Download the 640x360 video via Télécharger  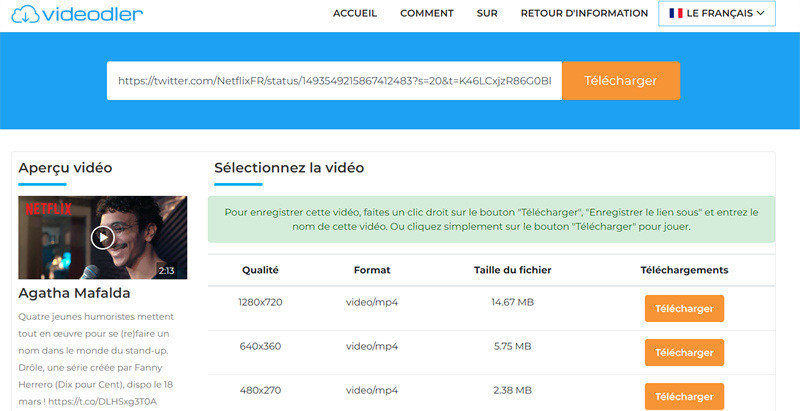[684, 352]
